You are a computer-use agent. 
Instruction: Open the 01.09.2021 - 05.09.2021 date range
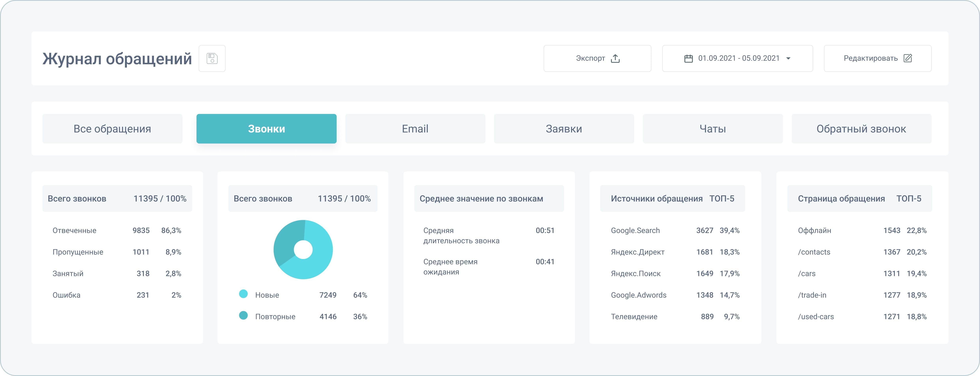tap(737, 58)
